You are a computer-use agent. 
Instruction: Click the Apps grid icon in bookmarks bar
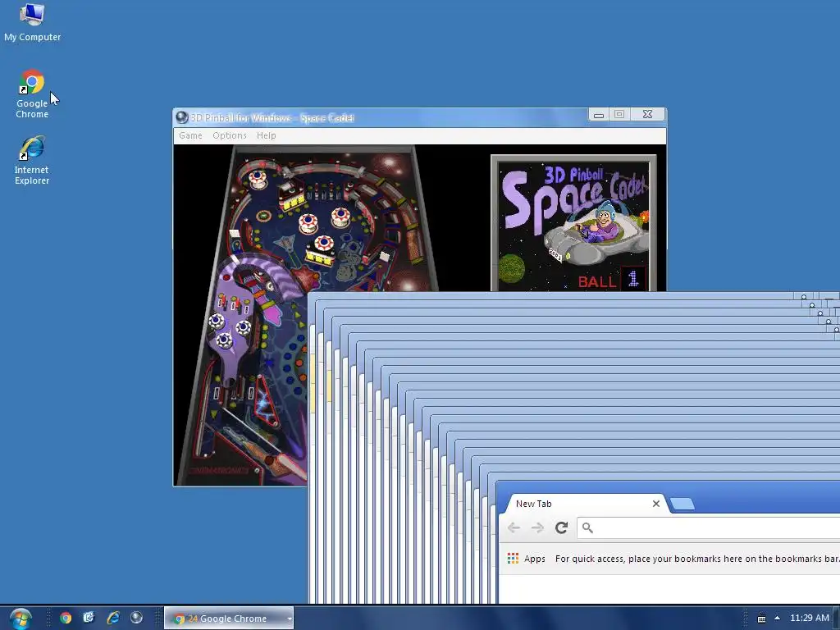513,558
